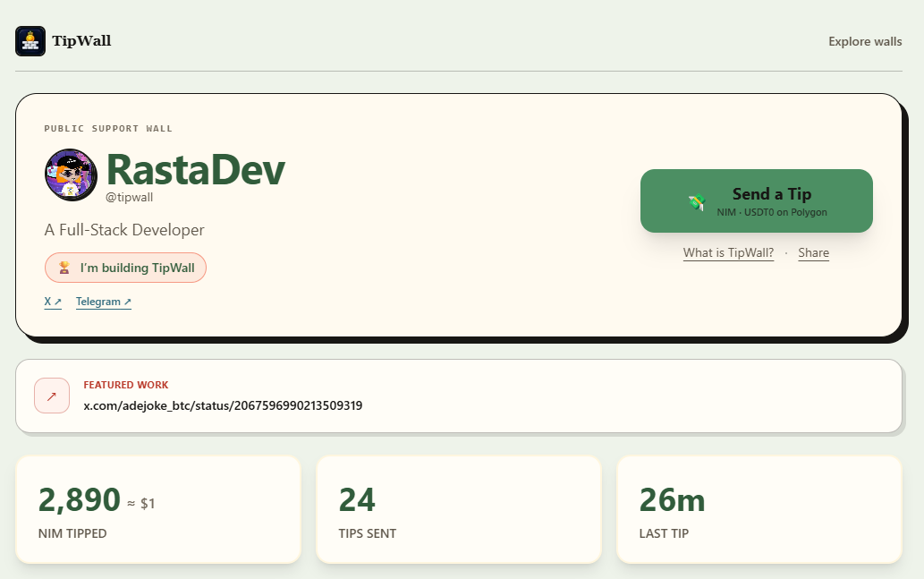Image resolution: width=924 pixels, height=579 pixels.
Task: Click the ≈ $1 value estimate
Action: (141, 504)
